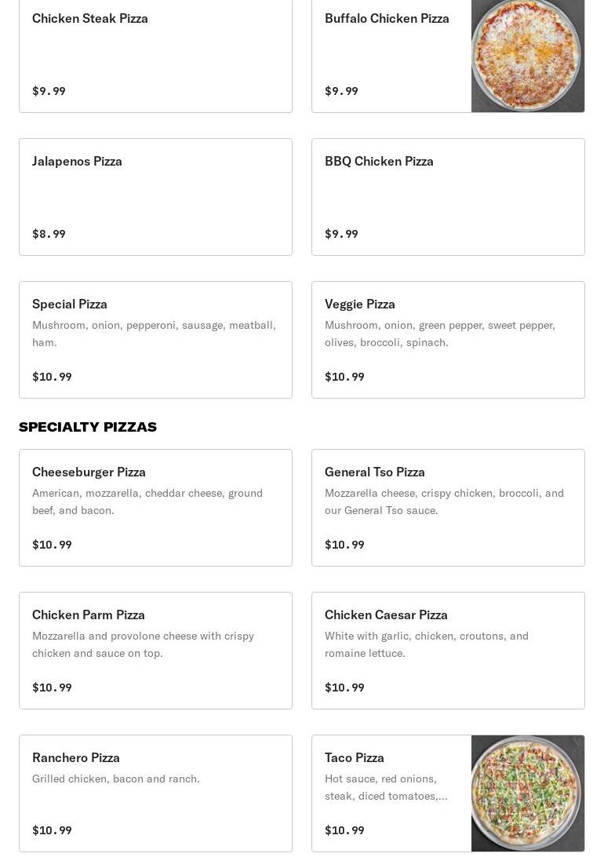Select the Buffalo Chicken Pizza title
The width and height of the screenshot is (604, 868).
[387, 18]
